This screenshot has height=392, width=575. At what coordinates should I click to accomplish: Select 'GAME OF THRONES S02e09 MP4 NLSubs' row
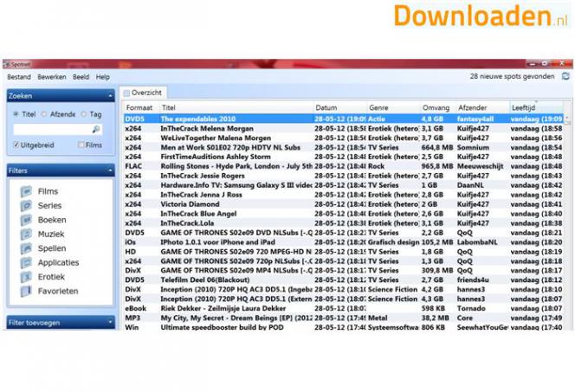point(343,270)
